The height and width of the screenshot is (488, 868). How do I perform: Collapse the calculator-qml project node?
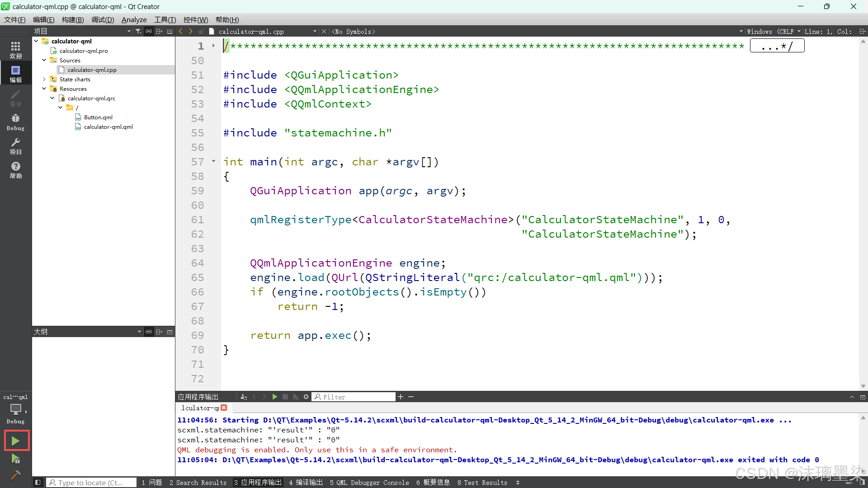coord(36,41)
